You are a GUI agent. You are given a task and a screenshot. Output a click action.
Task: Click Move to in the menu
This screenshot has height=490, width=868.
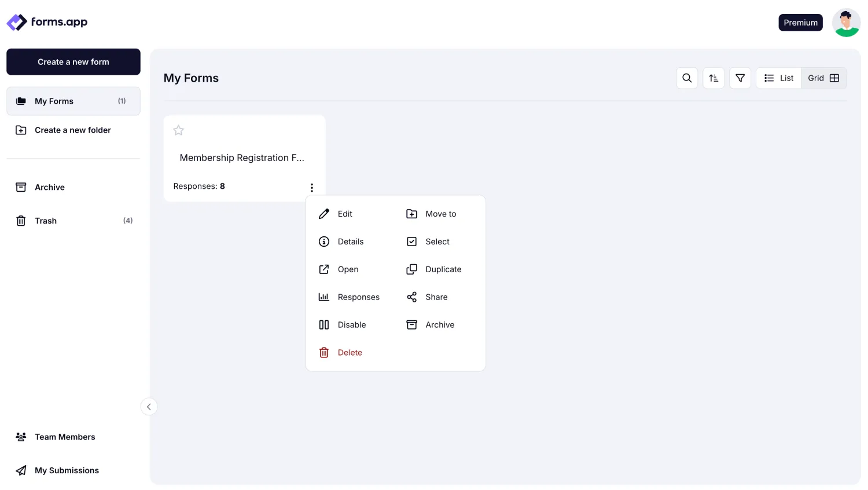tap(440, 214)
